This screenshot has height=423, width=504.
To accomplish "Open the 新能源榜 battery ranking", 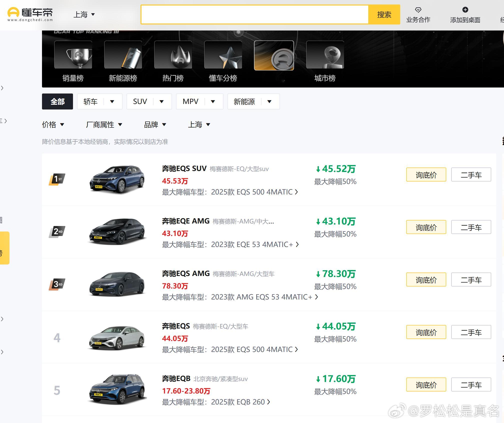I will click(x=123, y=61).
